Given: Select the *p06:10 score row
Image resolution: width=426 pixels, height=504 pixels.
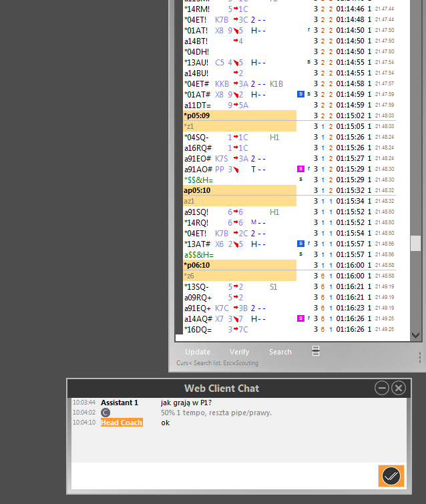Looking at the screenshot, I should [239, 265].
